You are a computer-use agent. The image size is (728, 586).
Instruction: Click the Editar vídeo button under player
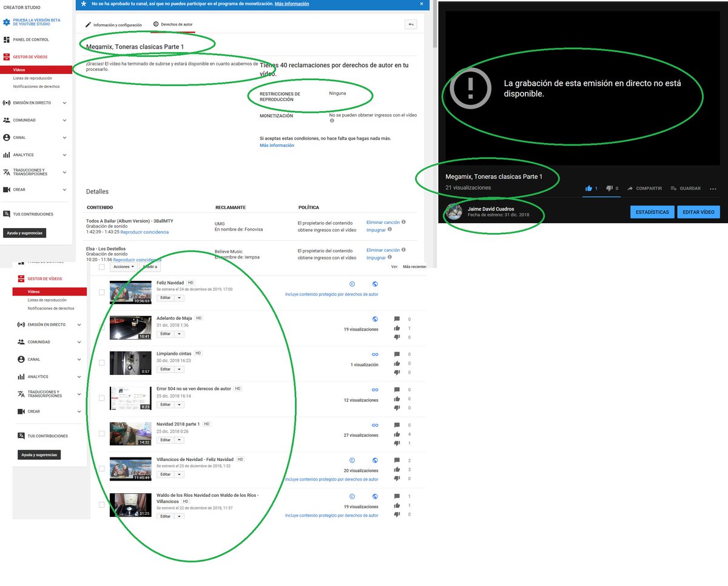tap(699, 212)
